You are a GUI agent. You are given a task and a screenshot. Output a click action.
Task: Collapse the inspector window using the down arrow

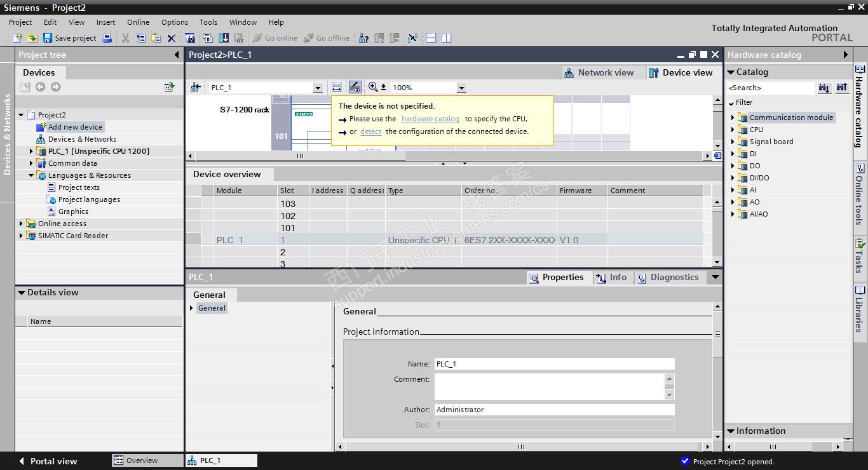pos(715,277)
